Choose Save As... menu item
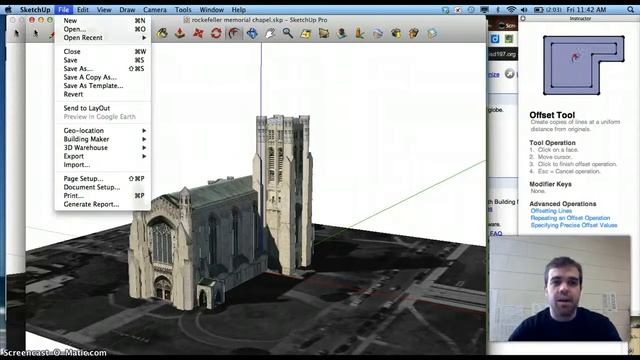This screenshot has width=640, height=360. coord(103,69)
